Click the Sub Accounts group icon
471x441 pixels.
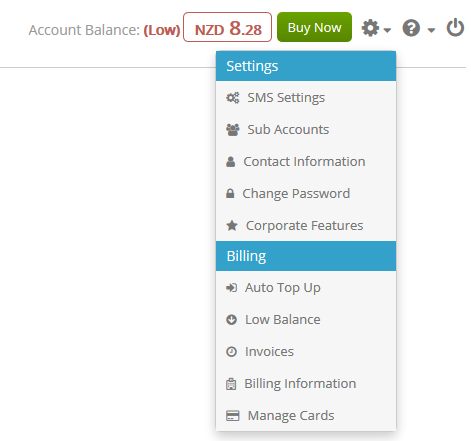point(233,130)
